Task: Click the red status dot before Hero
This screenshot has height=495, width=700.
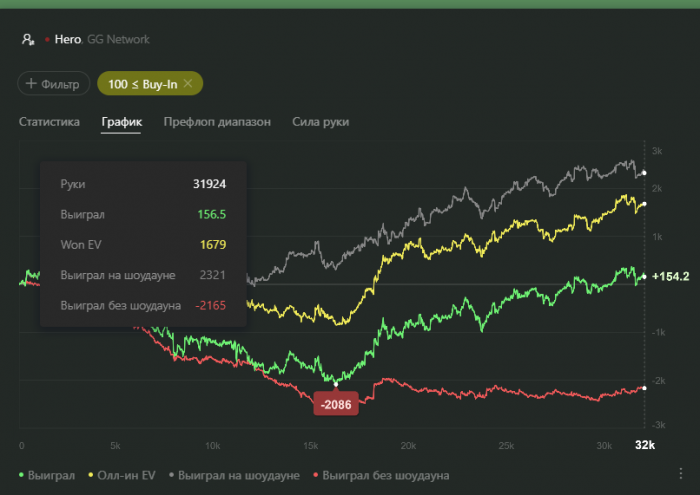Action: [47, 40]
